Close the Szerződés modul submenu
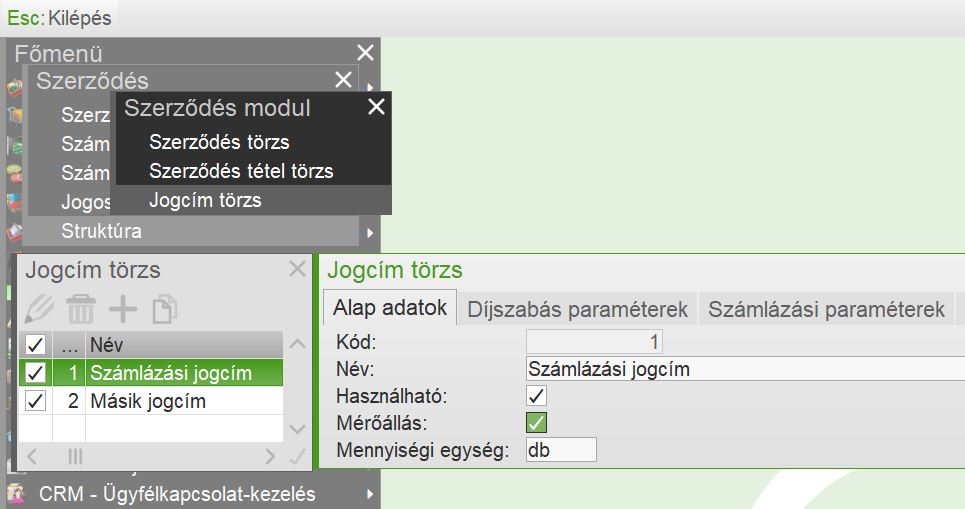This screenshot has height=509, width=965. (x=376, y=106)
